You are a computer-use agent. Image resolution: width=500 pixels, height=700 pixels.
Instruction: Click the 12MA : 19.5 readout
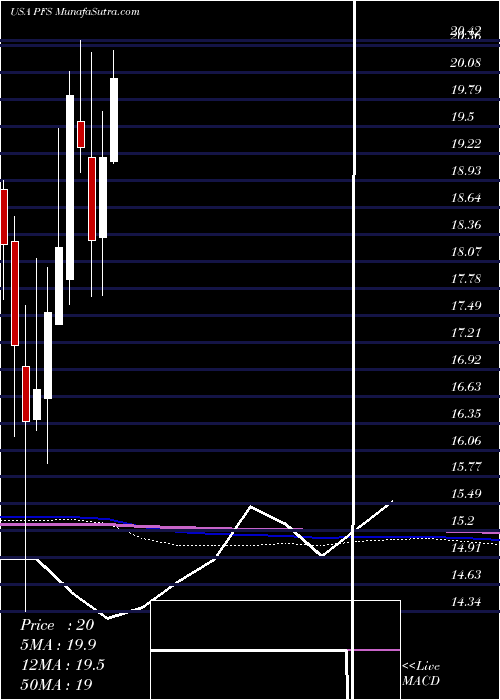pos(62,665)
